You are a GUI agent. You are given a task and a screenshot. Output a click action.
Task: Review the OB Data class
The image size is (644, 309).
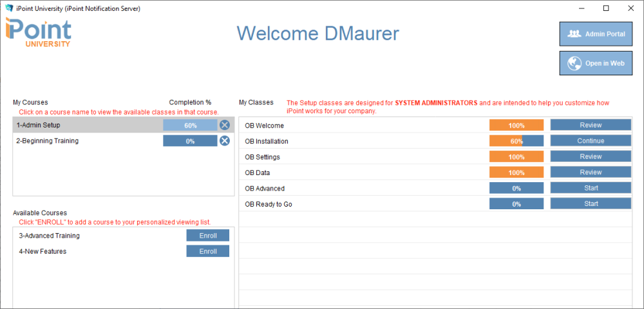tap(591, 172)
